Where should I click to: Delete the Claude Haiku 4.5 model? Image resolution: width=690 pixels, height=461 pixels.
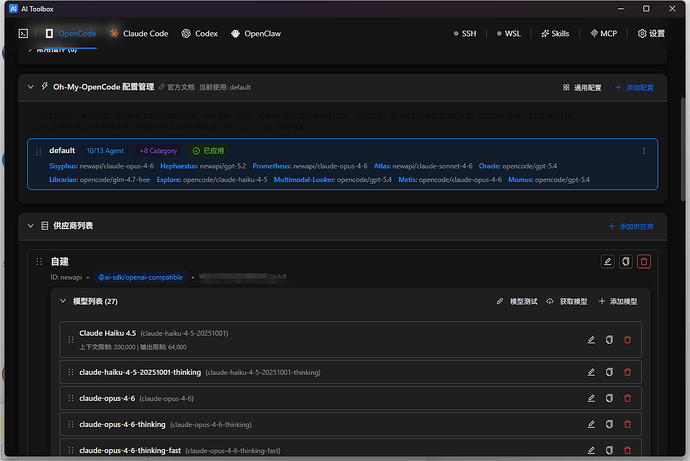(628, 340)
